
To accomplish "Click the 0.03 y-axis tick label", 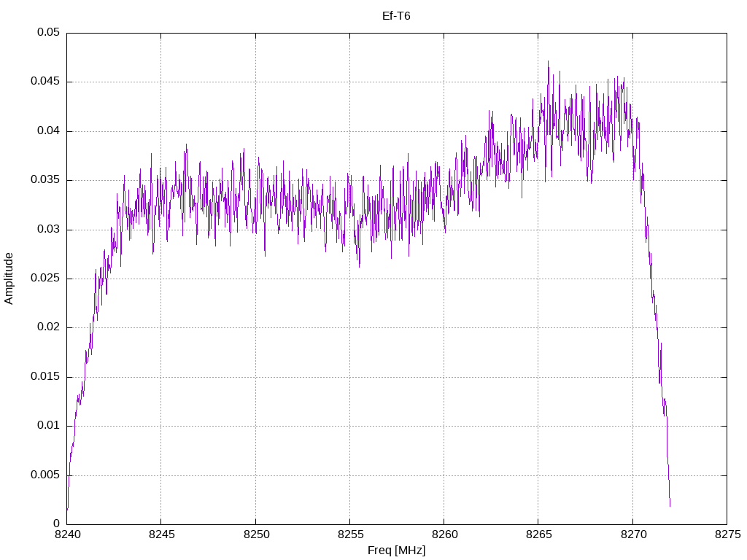I will point(49,229).
